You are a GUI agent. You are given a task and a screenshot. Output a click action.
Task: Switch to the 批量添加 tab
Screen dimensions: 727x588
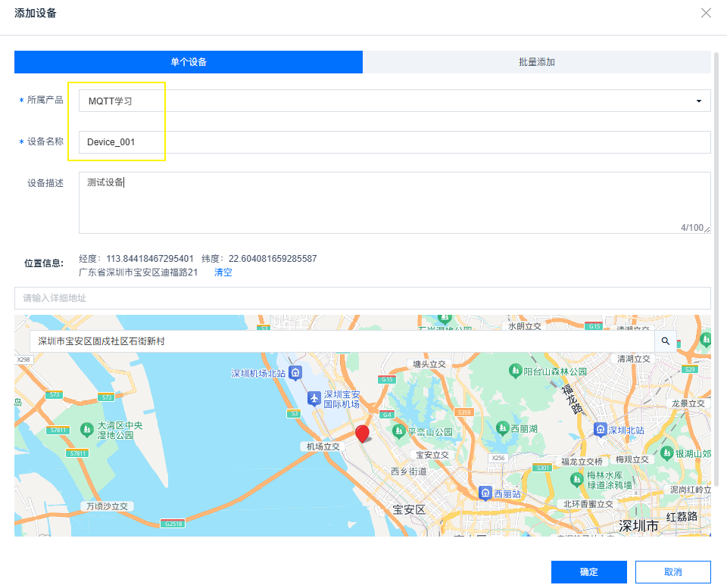tap(536, 62)
